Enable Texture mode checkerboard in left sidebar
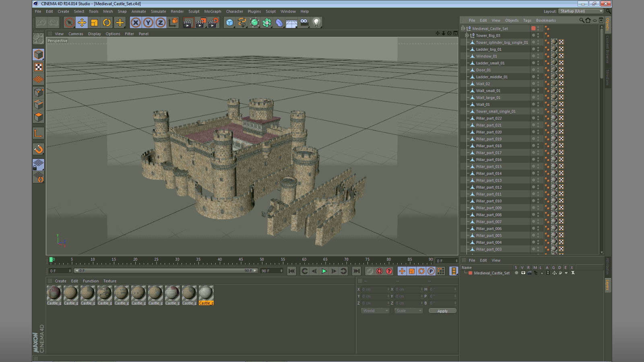Image resolution: width=644 pixels, height=362 pixels. 39,67
